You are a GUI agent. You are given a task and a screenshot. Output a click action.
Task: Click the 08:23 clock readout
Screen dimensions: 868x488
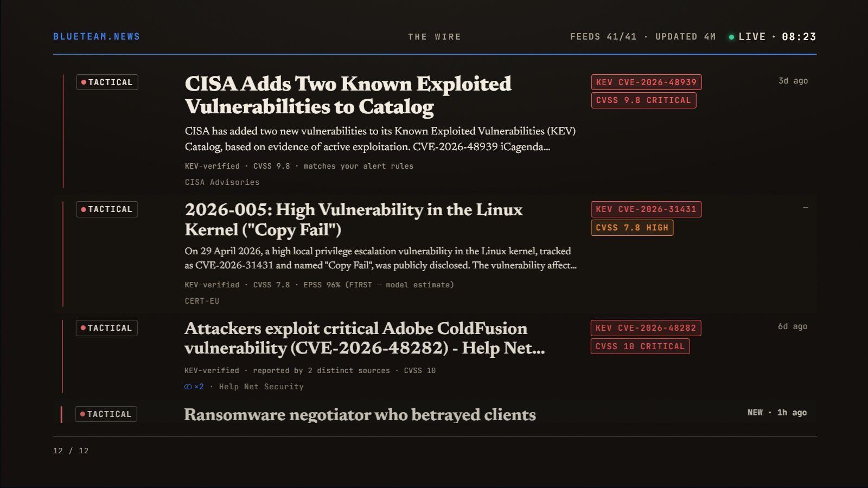point(799,37)
